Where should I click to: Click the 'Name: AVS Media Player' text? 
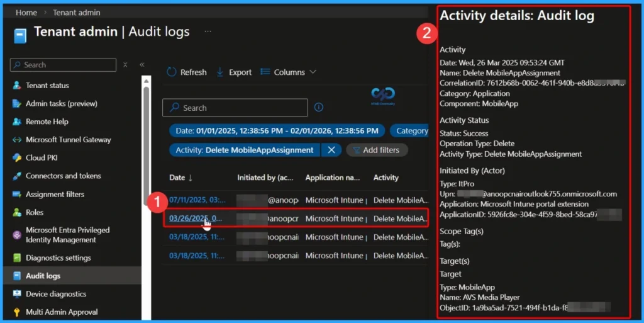click(x=480, y=297)
